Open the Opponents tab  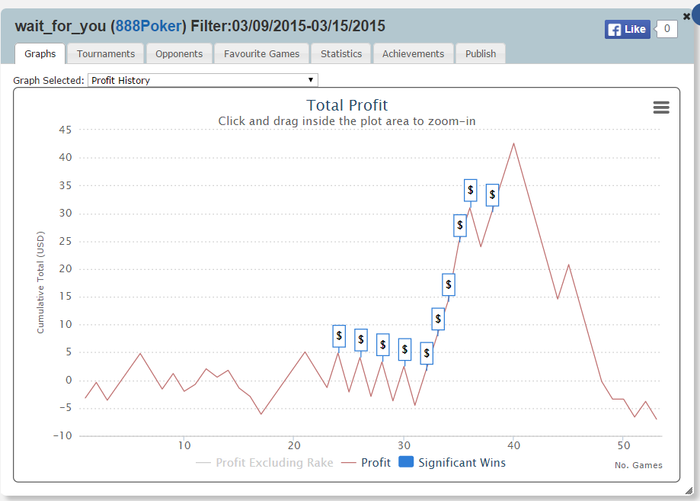179,54
